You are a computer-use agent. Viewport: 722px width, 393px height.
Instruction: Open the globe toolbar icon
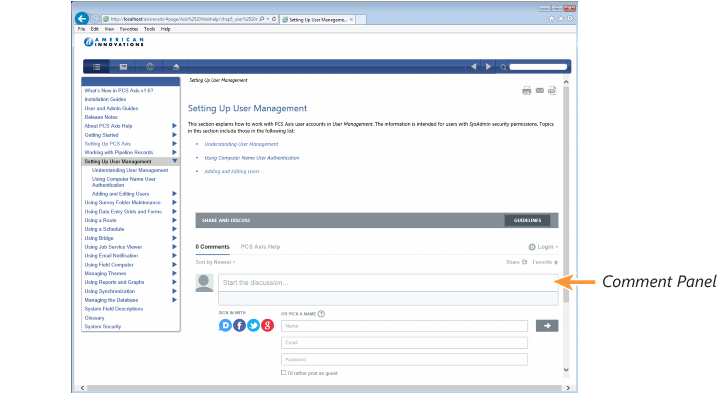150,67
